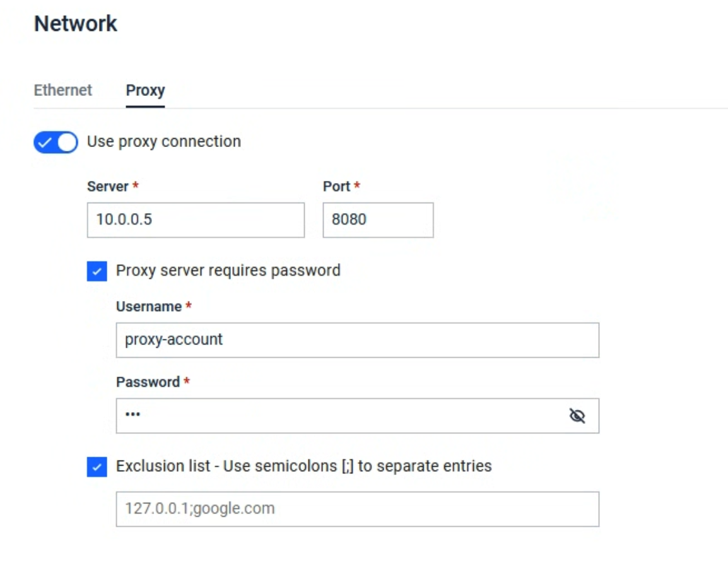Select the Proxy tab

[145, 90]
